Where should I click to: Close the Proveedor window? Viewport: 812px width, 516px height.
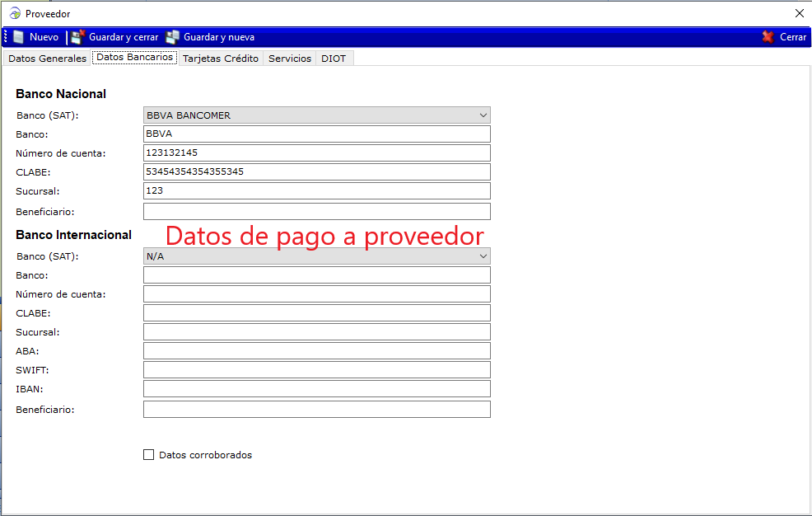(799, 13)
